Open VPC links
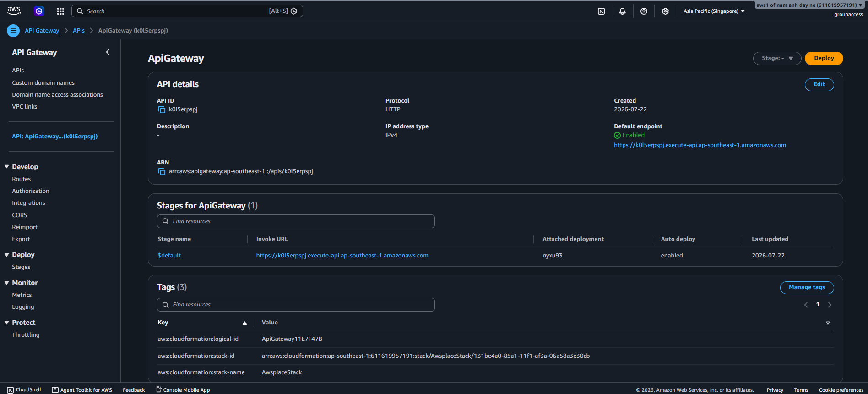The width and height of the screenshot is (868, 394). [x=25, y=107]
